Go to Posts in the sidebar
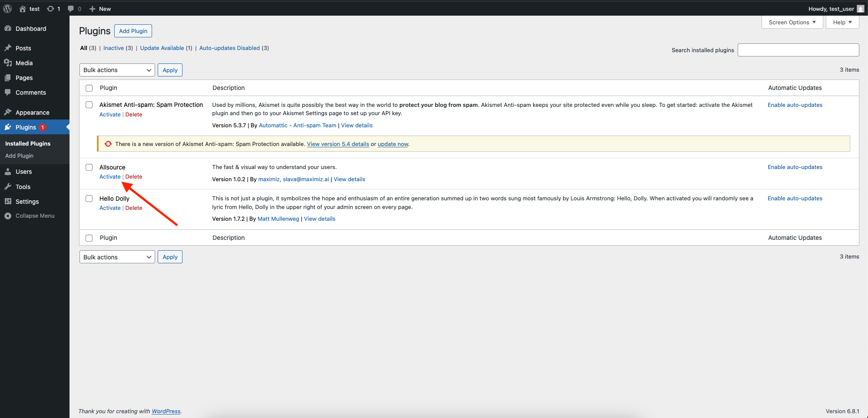Screen dimensions: 868x418 [23, 48]
